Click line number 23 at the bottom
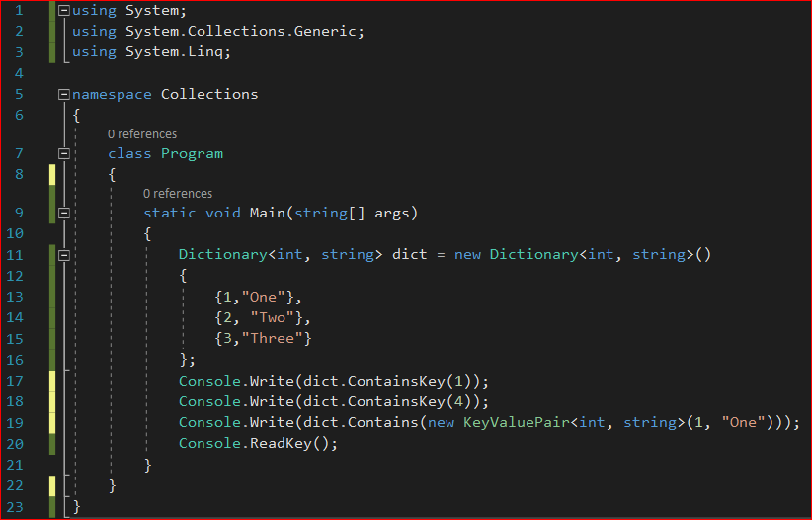Image resolution: width=812 pixels, height=520 pixels. 15,507
